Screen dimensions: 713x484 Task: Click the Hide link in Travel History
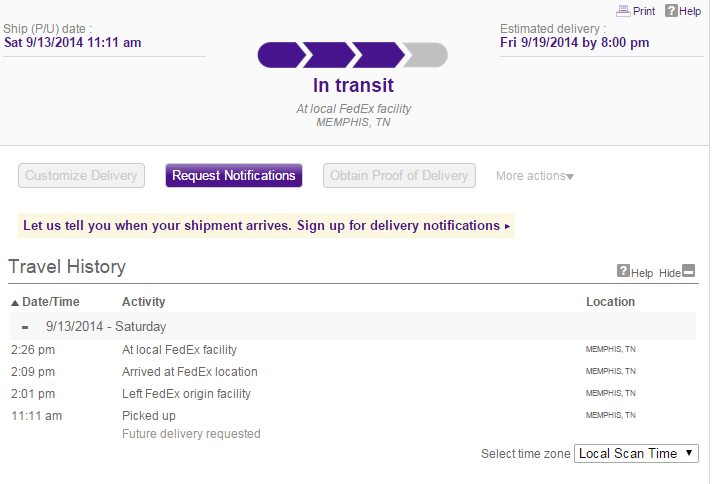pyautogui.click(x=669, y=273)
